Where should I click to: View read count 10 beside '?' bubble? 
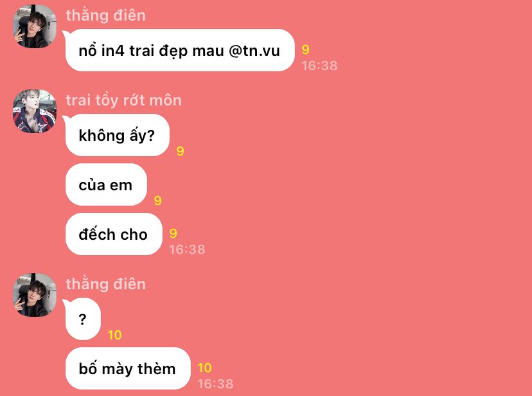pyautogui.click(x=114, y=335)
